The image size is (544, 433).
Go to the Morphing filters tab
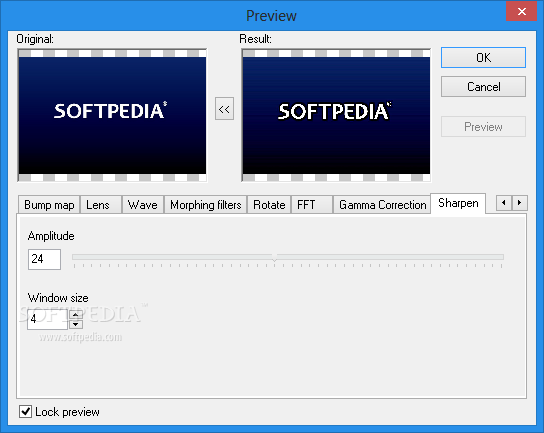click(205, 205)
